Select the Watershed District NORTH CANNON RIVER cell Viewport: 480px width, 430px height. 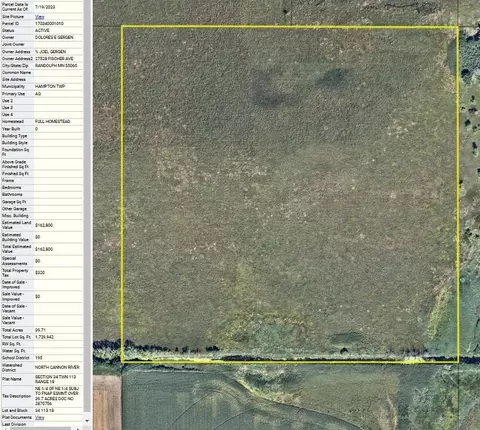pos(58,367)
